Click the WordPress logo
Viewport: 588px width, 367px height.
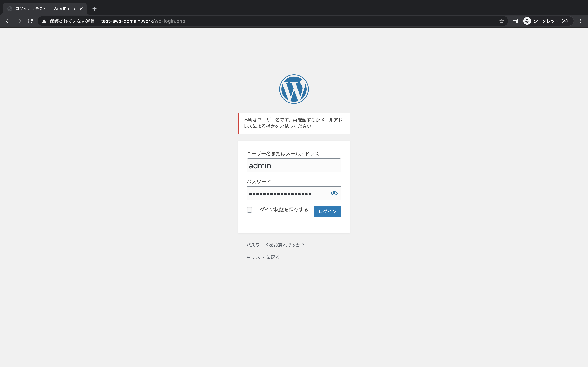click(294, 89)
